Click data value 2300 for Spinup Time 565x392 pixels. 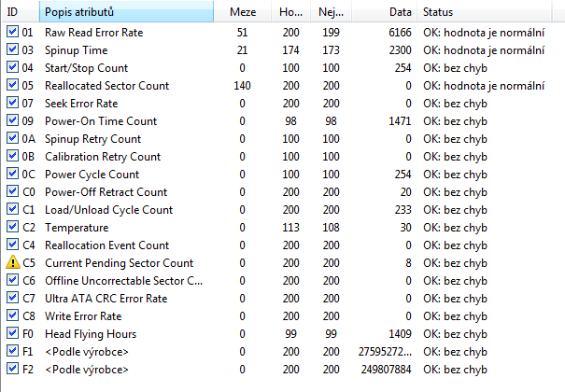pyautogui.click(x=400, y=50)
